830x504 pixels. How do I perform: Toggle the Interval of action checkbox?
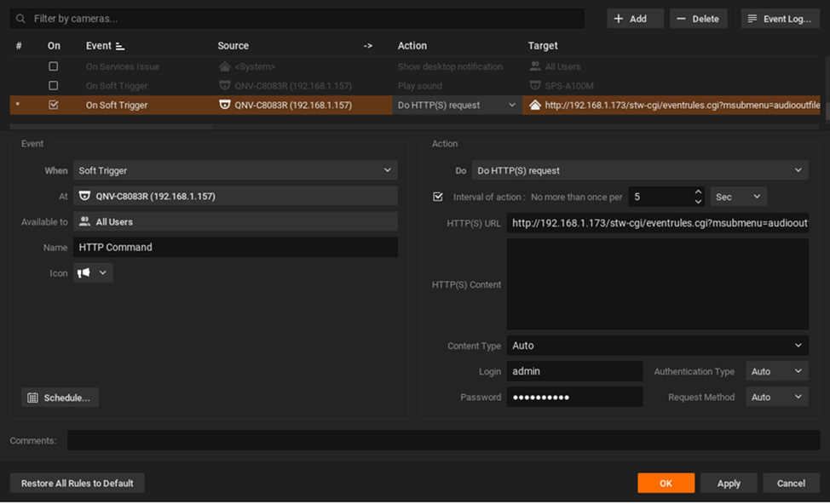[438, 197]
